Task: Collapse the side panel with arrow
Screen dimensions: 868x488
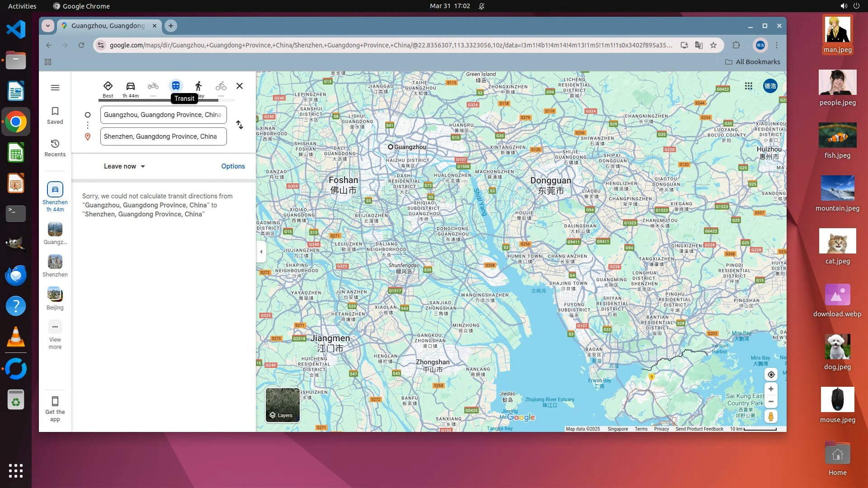Action: [x=261, y=252]
